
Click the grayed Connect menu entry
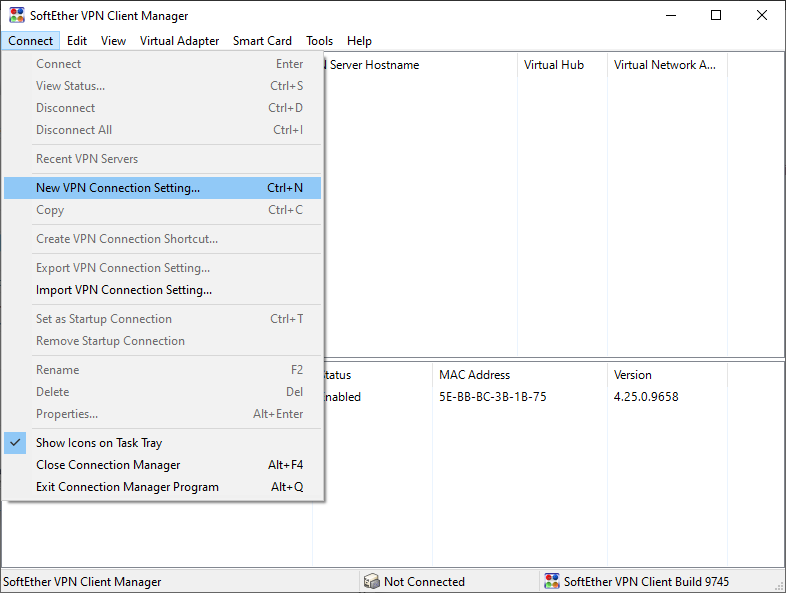coord(162,64)
